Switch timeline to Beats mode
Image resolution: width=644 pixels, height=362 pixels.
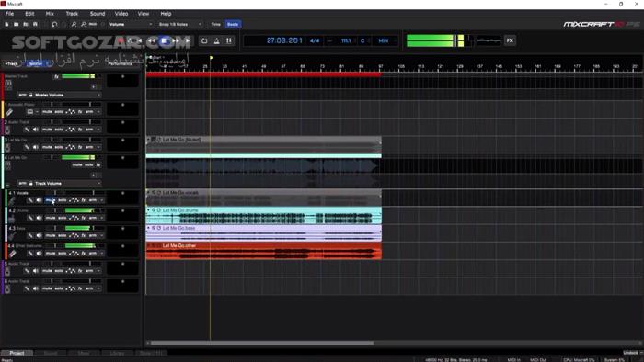click(233, 24)
